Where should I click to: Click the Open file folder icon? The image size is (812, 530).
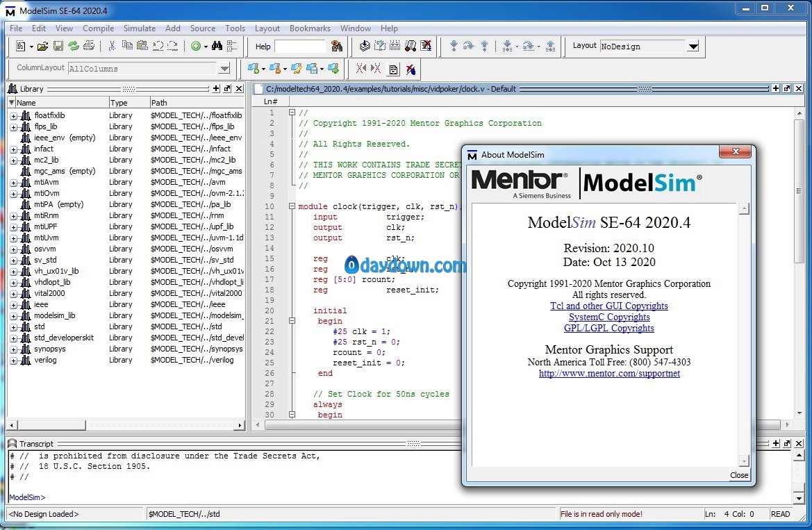(42, 46)
